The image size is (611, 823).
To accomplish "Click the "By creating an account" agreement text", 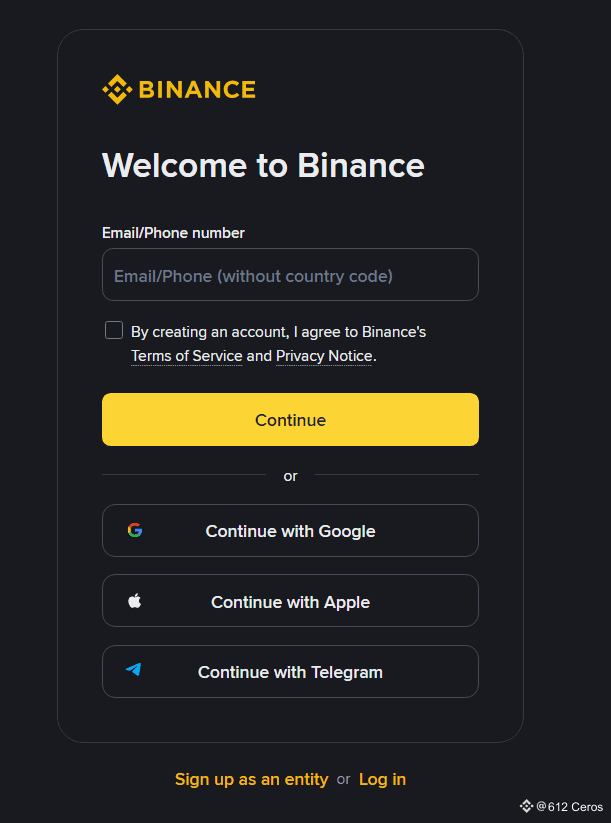I will click(x=278, y=332).
